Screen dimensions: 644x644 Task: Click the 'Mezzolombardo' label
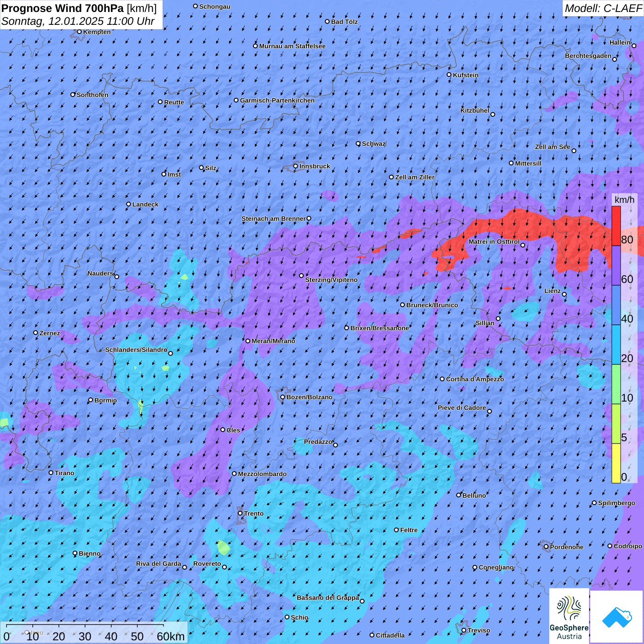point(262,474)
